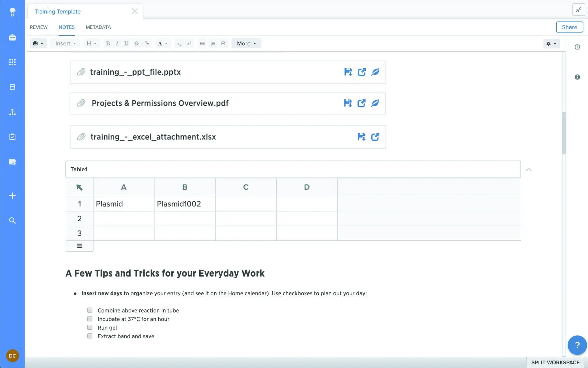Viewport: 588px width, 368px height.
Task: Open the history clock icon
Action: click(577, 47)
